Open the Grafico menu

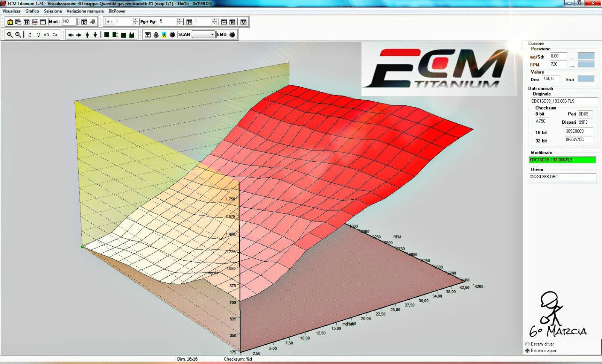pos(32,11)
